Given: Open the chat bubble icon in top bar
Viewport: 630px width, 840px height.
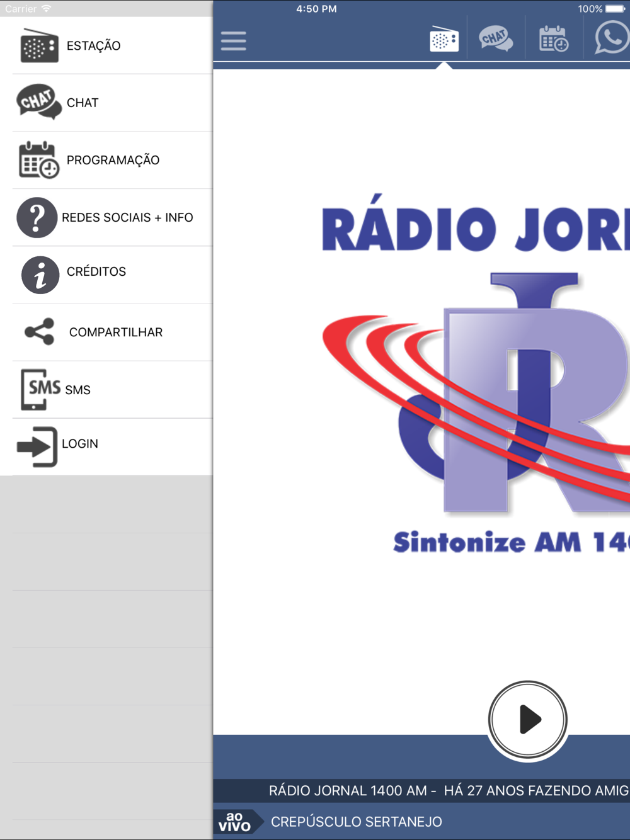Looking at the screenshot, I should [x=496, y=39].
